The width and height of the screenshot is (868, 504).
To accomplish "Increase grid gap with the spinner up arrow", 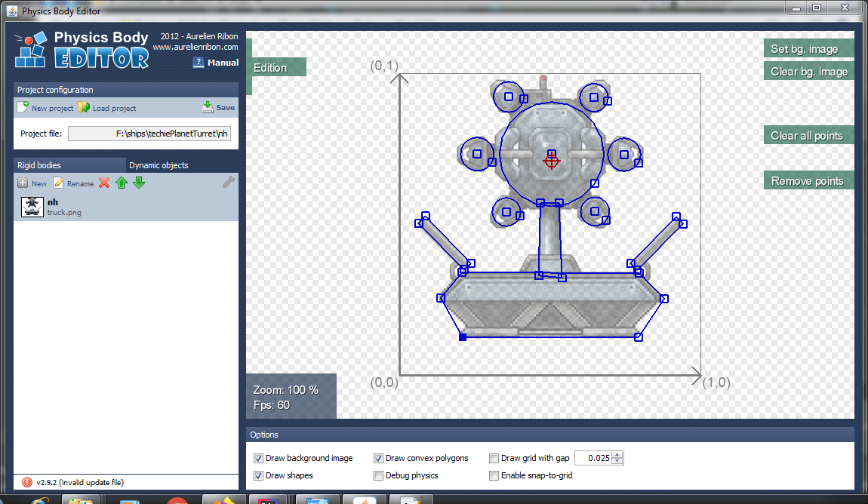I will (x=617, y=455).
